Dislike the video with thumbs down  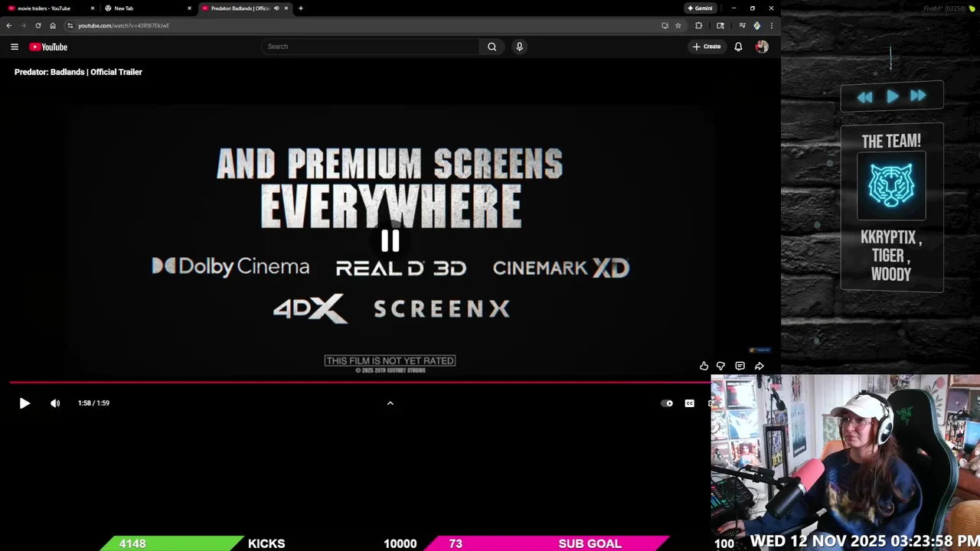[720, 366]
